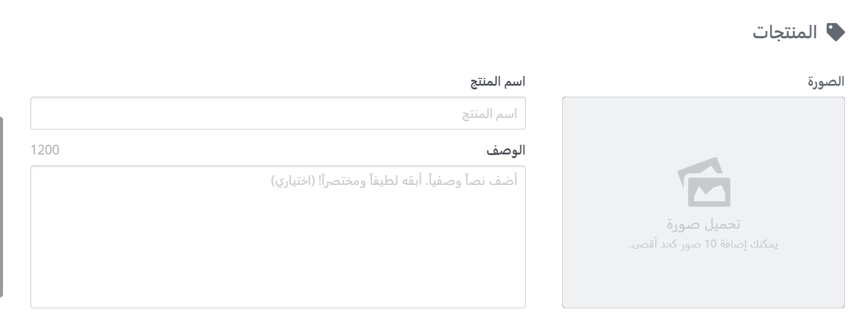The height and width of the screenshot is (329, 868).
Task: Click the 1200 character counter
Action: pos(45,150)
